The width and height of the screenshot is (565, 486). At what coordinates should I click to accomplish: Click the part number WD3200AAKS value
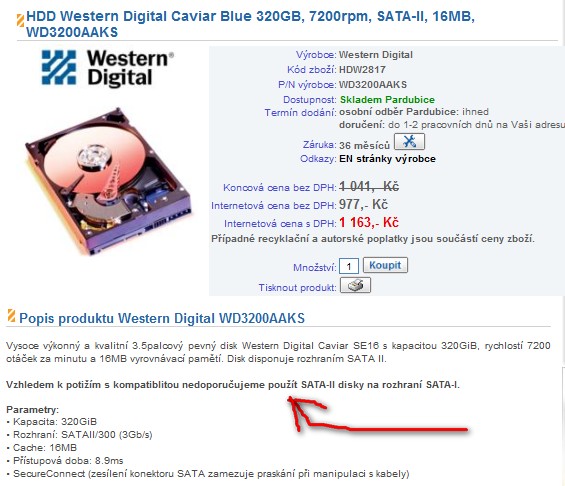tap(373, 85)
